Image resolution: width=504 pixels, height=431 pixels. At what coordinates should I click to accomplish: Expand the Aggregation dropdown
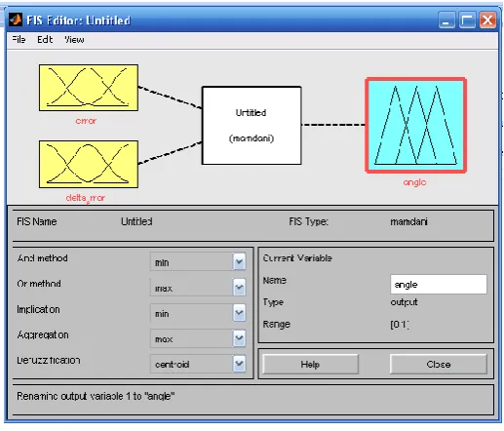point(239,338)
